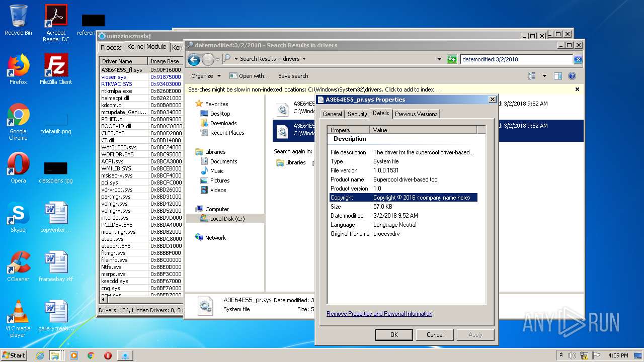This screenshot has width=644, height=362.
Task: Switch to Security tab in Properties
Action: point(357,114)
